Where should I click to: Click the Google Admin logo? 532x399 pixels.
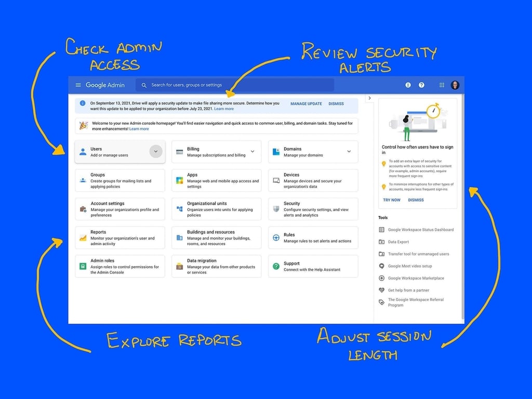click(x=105, y=85)
